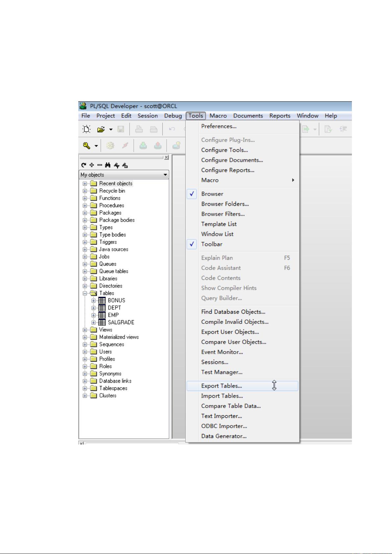Screen dimensions: 392x554
Task: Choose Import Tables... menu entry
Action: point(243,396)
